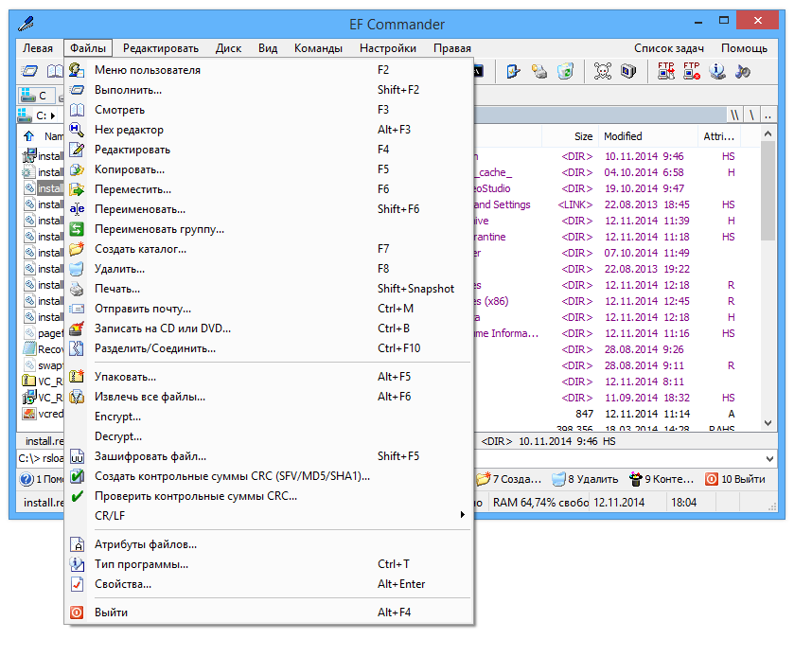Open the Меню пользователя entry
The height and width of the screenshot is (657, 812).
268,70
